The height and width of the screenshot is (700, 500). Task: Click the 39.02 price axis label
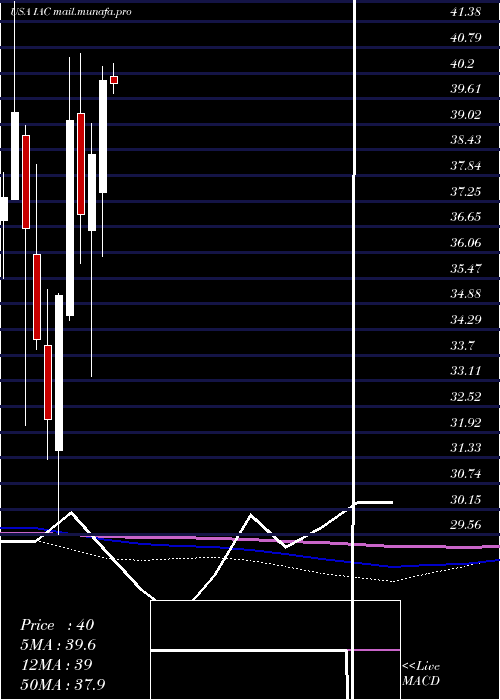[466, 115]
